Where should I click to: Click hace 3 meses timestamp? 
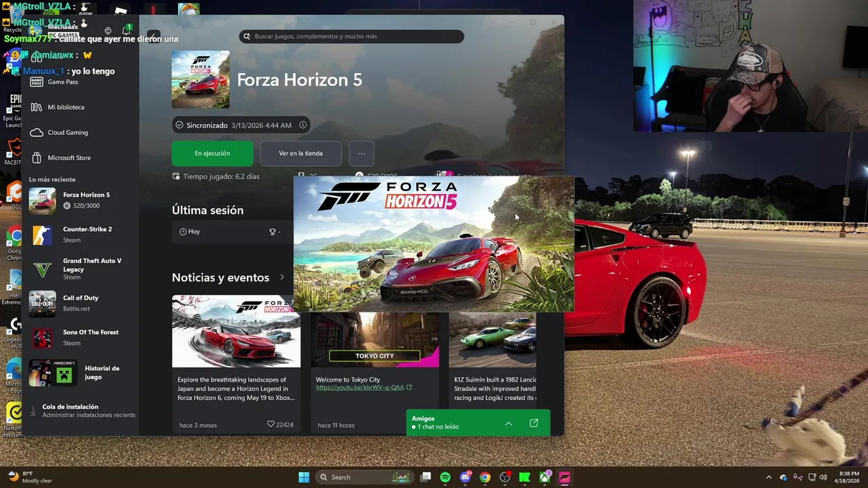tap(198, 425)
